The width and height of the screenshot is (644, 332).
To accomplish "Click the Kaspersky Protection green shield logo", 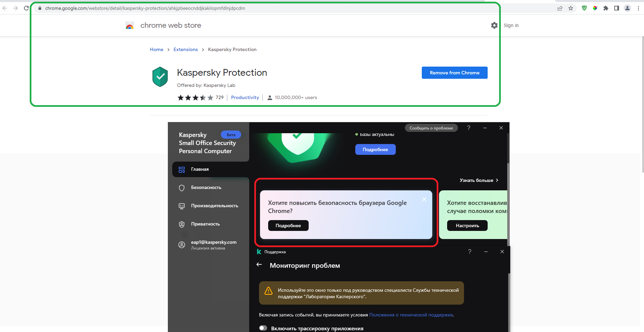I will (160, 77).
